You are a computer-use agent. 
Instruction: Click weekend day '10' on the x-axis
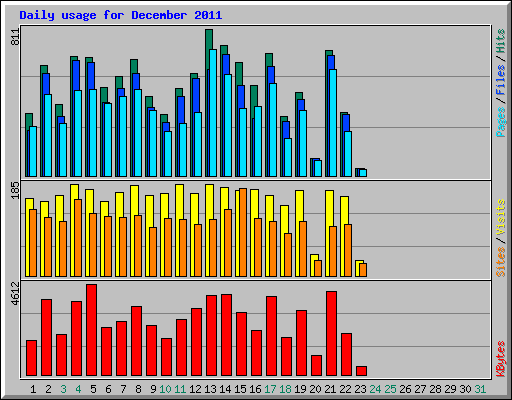[165, 389]
